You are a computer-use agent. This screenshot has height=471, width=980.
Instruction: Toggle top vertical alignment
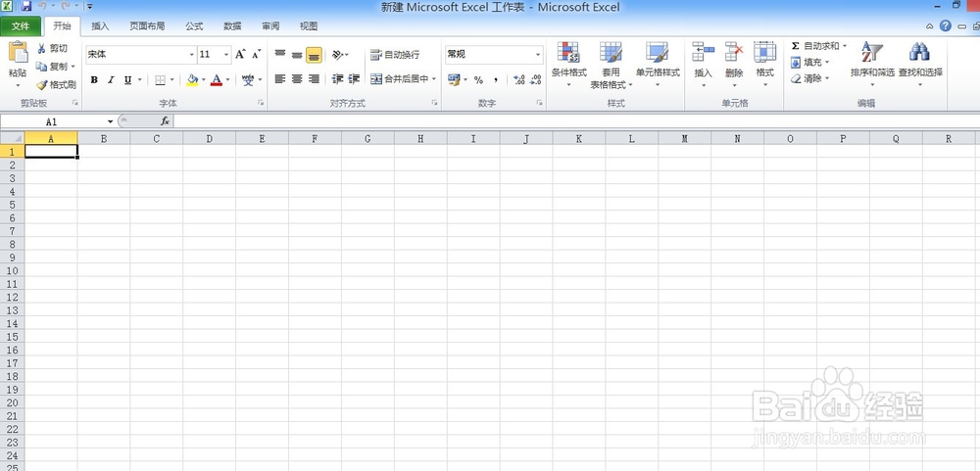(280, 55)
